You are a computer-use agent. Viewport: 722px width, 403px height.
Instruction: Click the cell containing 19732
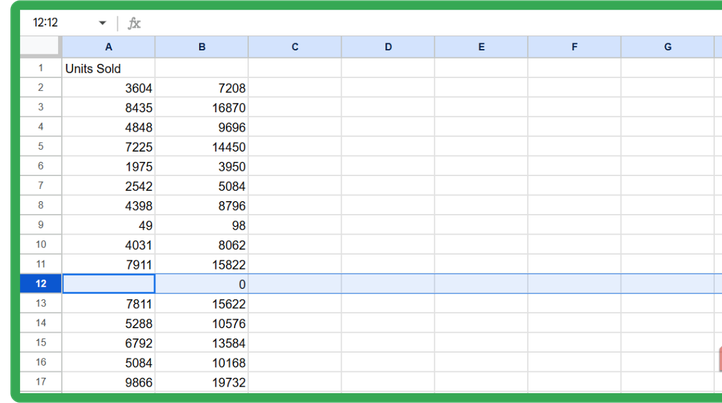click(x=202, y=382)
